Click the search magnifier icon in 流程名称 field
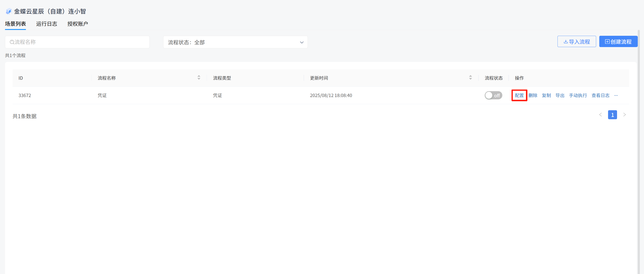Image resolution: width=644 pixels, height=274 pixels. pyautogui.click(x=12, y=42)
